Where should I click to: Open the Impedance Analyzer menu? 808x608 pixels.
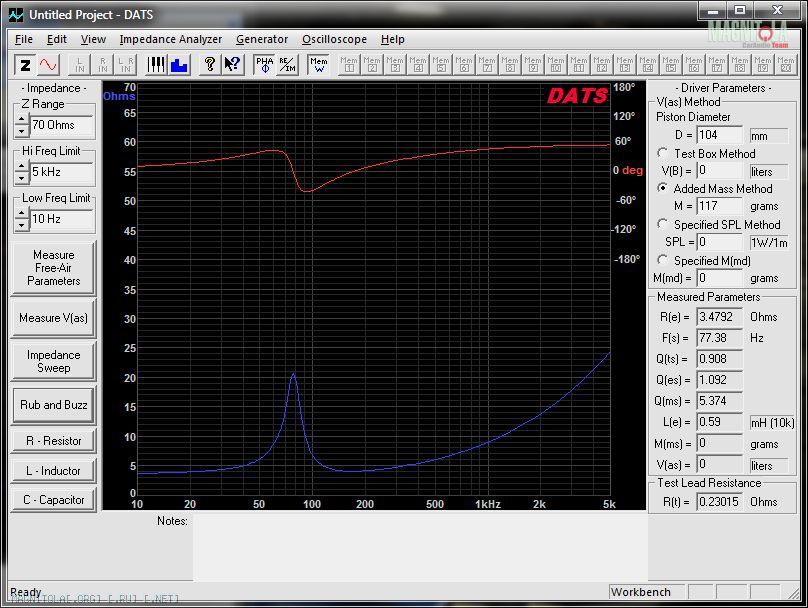(171, 39)
